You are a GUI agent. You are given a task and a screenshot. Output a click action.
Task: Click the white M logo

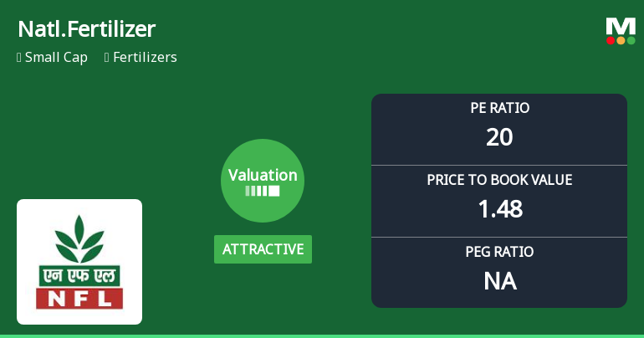[621, 26]
